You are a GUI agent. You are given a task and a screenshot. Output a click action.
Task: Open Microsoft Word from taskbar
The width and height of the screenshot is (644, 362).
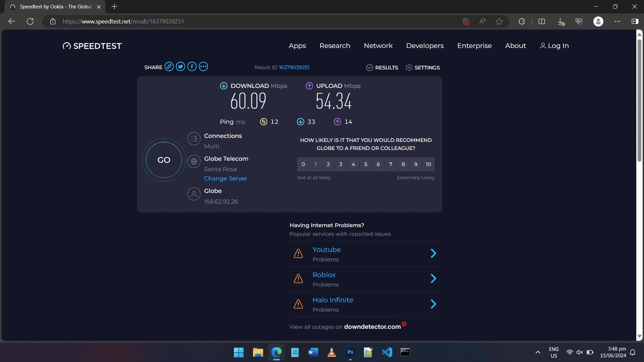[x=313, y=352]
